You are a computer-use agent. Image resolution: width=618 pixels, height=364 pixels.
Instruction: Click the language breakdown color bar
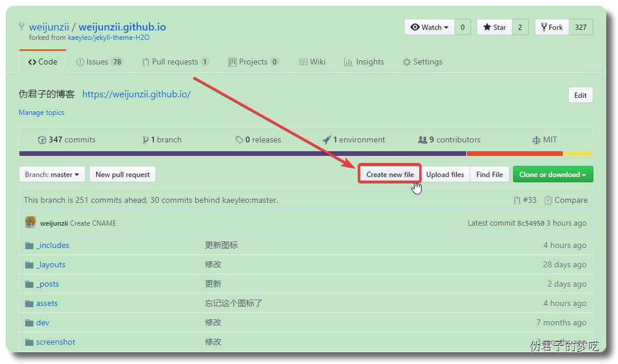click(x=306, y=154)
